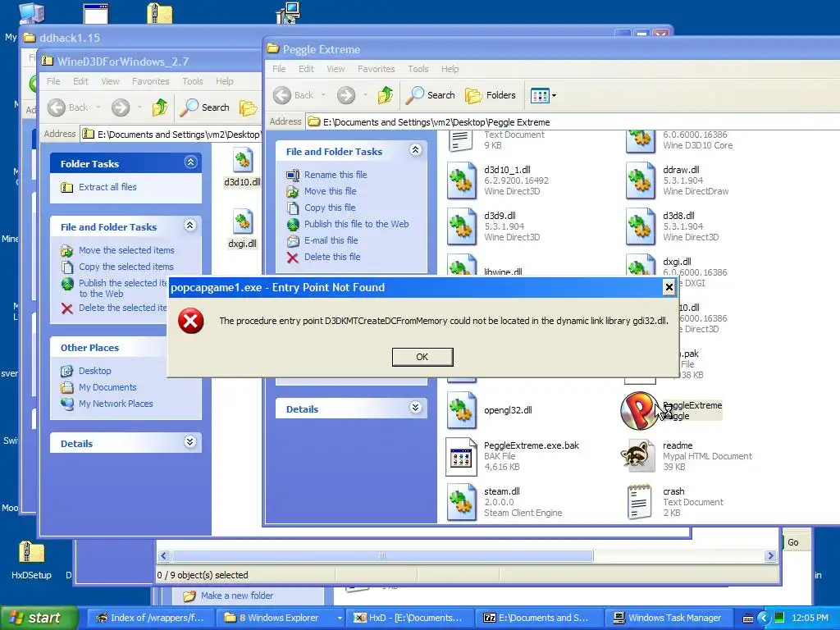840x630 pixels.
Task: Switch to Windows Task Manager taskbar item
Action: 668,618
